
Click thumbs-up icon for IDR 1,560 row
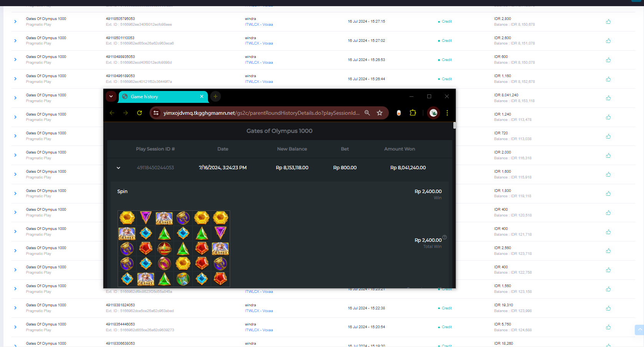pos(608,289)
